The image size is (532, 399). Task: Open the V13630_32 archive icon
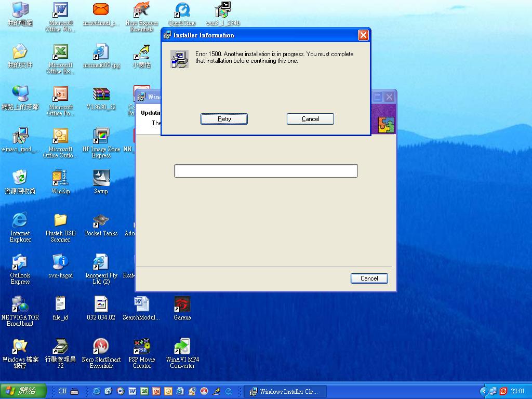pos(101,98)
